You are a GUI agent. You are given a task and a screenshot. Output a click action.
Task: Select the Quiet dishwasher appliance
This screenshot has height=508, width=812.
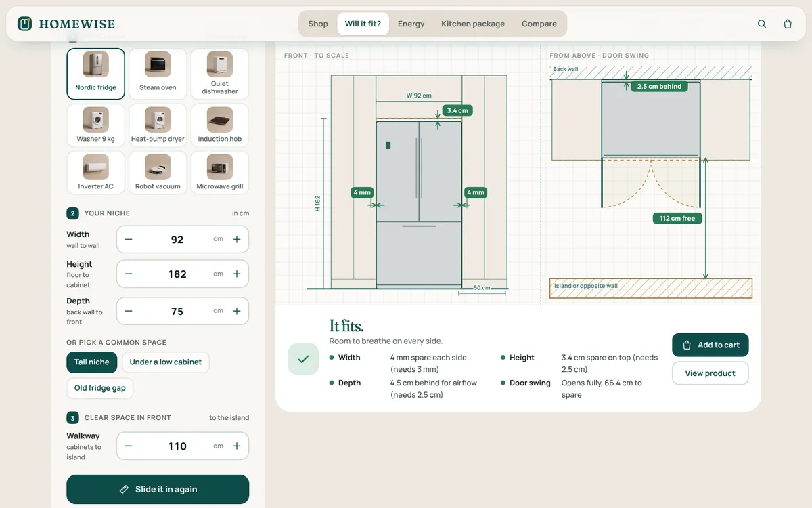point(219,74)
